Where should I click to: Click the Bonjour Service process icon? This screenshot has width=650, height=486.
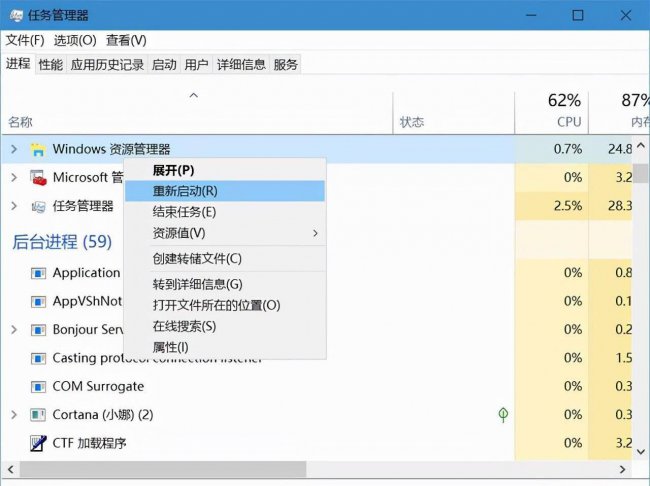coord(38,330)
